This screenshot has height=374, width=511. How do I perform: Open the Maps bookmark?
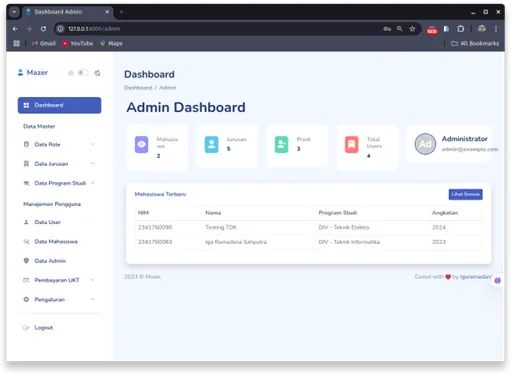tap(111, 43)
